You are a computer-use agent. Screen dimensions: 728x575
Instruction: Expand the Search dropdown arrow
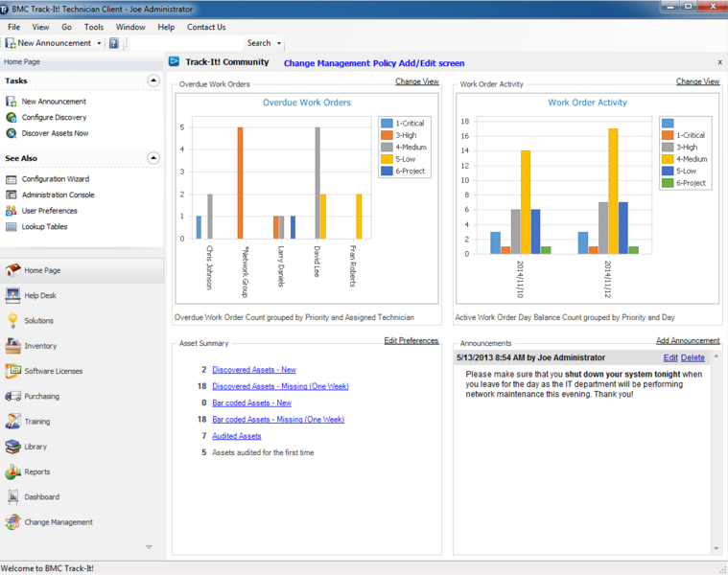[x=279, y=43]
